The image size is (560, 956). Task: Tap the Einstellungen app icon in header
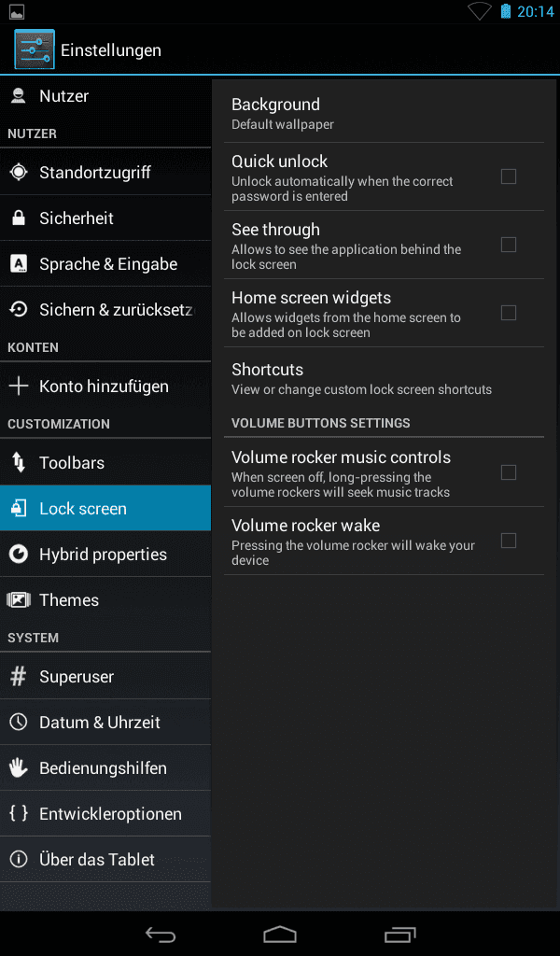pyautogui.click(x=35, y=49)
